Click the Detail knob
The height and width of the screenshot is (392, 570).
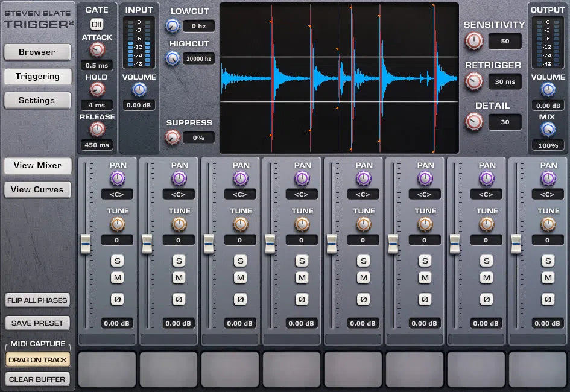tap(474, 122)
